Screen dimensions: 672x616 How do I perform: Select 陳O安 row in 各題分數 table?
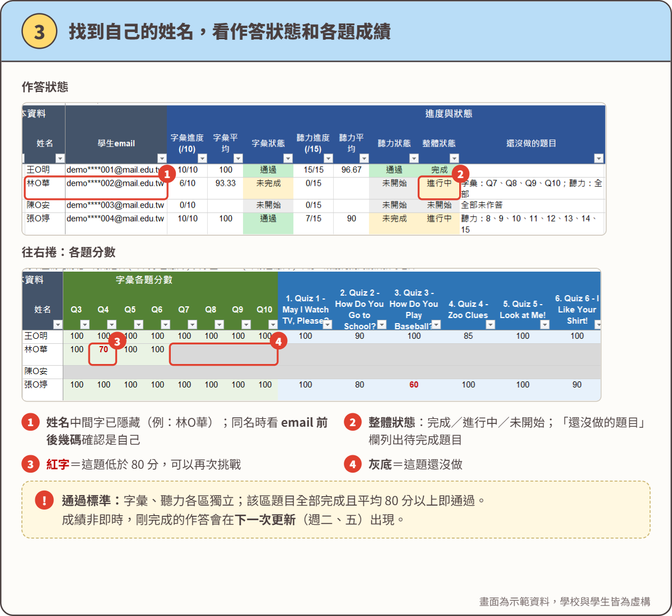click(311, 372)
